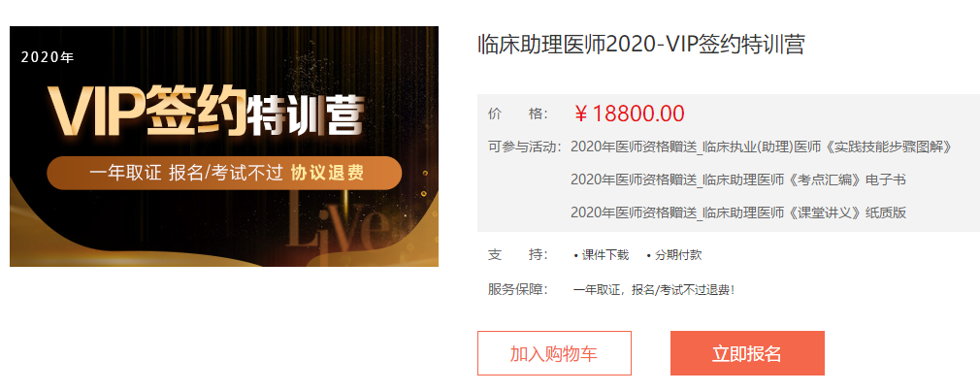Click the VIP签约 golden heading on the banner

pyautogui.click(x=147, y=112)
